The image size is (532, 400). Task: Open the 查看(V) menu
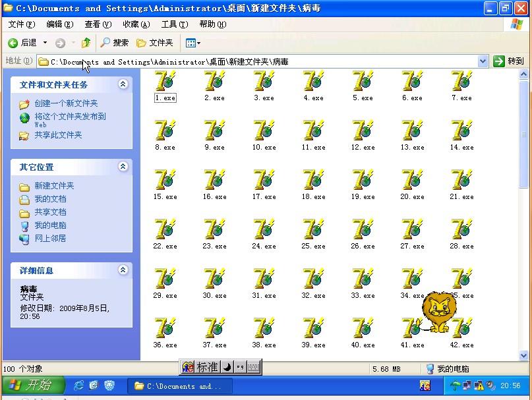pos(98,24)
